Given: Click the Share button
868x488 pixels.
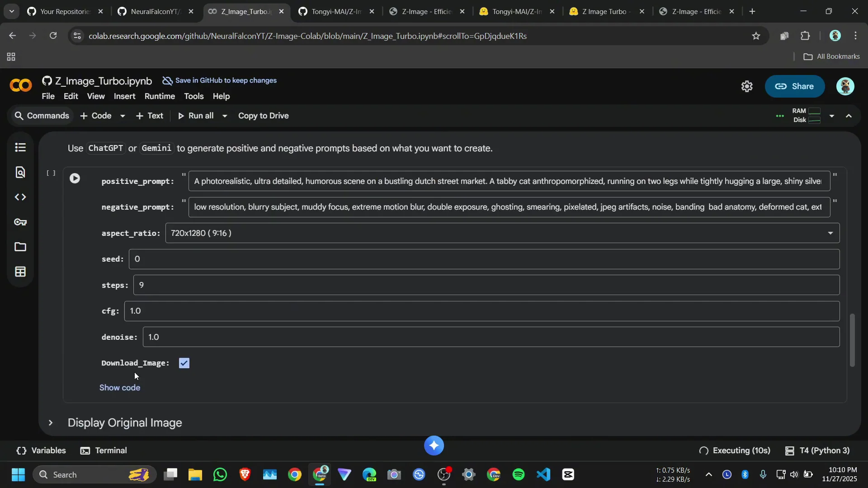Looking at the screenshot, I should 795,86.
